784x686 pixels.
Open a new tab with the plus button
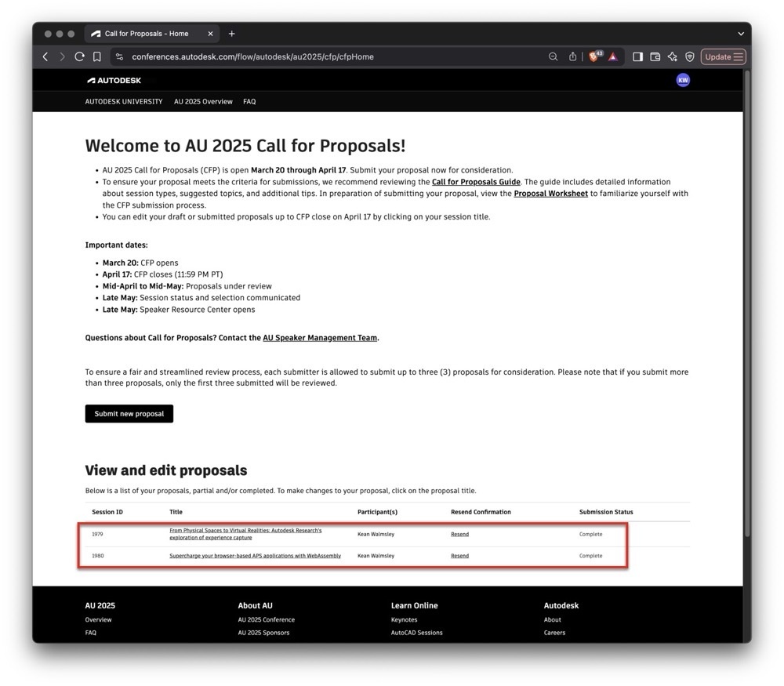pyautogui.click(x=231, y=34)
